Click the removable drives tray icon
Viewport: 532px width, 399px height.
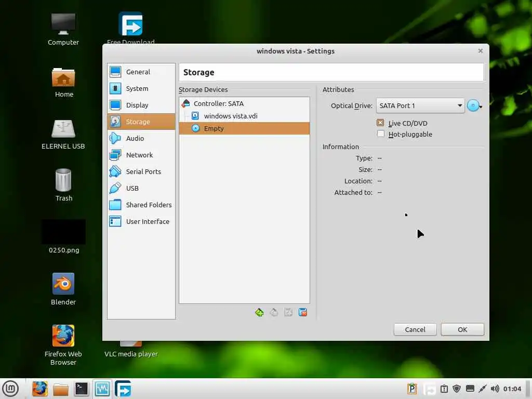click(x=470, y=389)
